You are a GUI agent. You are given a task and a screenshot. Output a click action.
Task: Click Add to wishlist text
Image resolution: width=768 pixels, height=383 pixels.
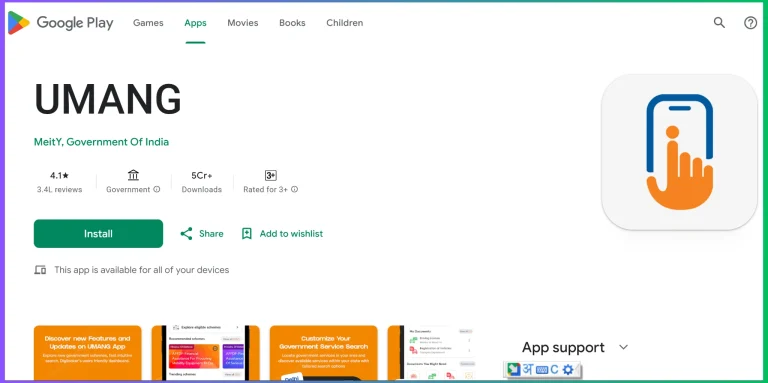[x=291, y=234]
